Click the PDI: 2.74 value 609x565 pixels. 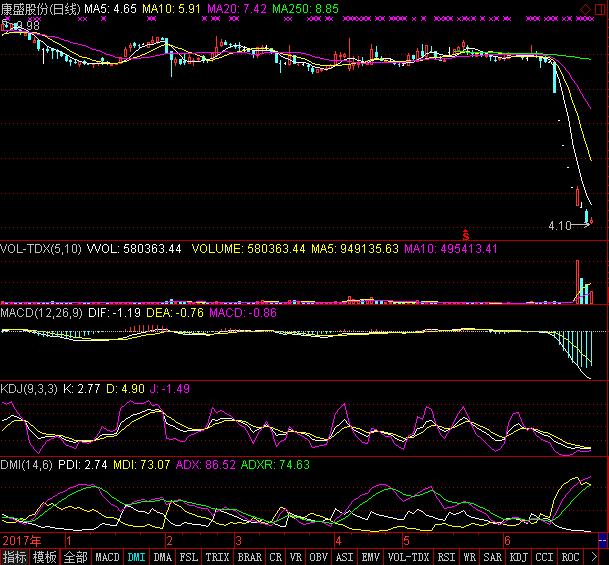82,464
